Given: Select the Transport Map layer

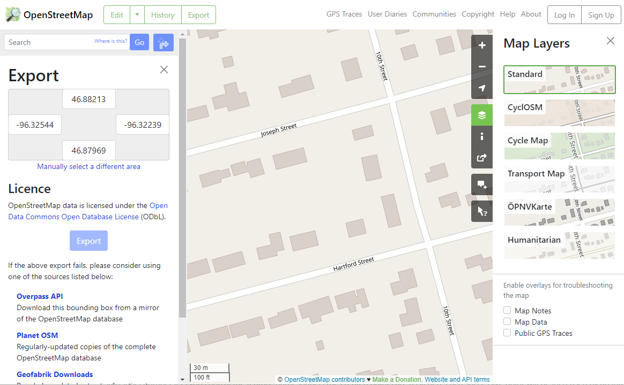Looking at the screenshot, I should click(x=560, y=179).
